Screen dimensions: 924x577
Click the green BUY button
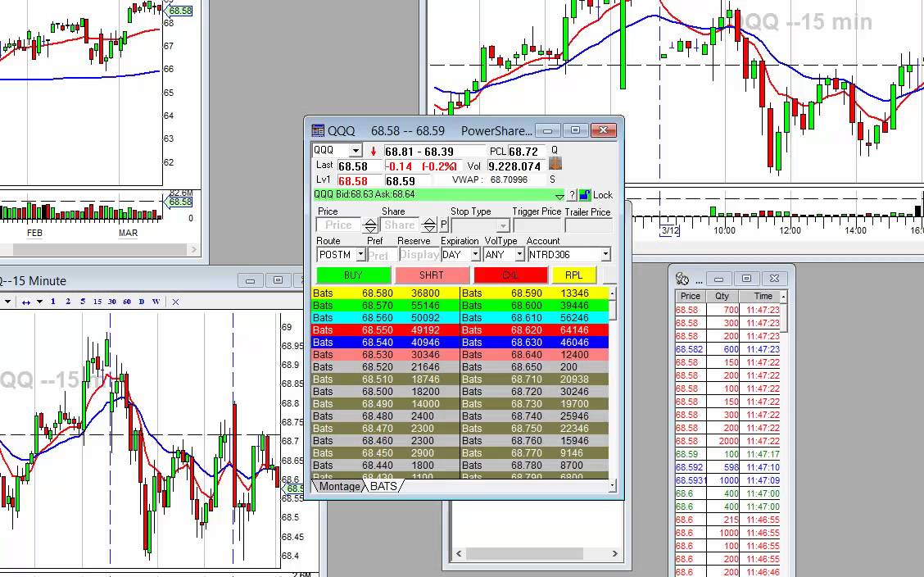coord(354,275)
